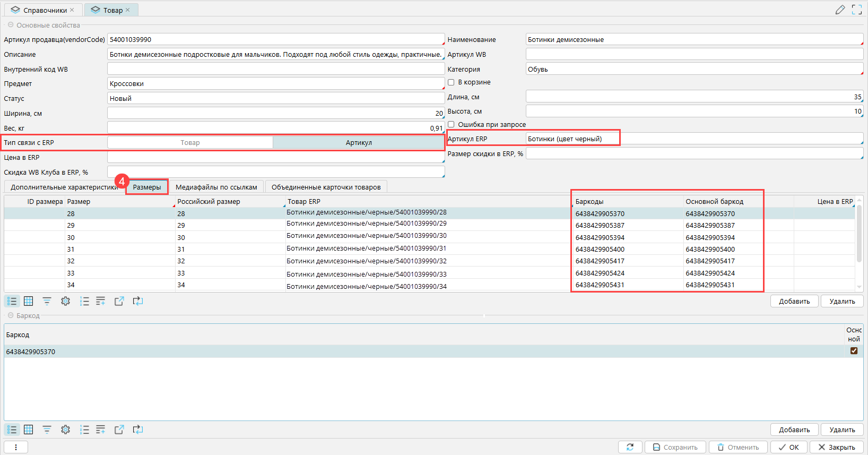The width and height of the screenshot is (868, 455).
Task: Uncheck the Основной barcode checkbox
Action: tap(854, 350)
